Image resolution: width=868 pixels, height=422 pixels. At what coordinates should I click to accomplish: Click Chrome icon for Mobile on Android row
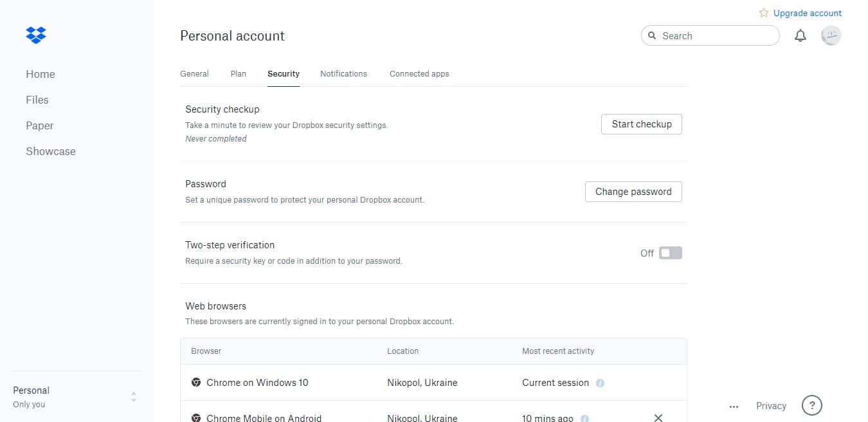(196, 418)
